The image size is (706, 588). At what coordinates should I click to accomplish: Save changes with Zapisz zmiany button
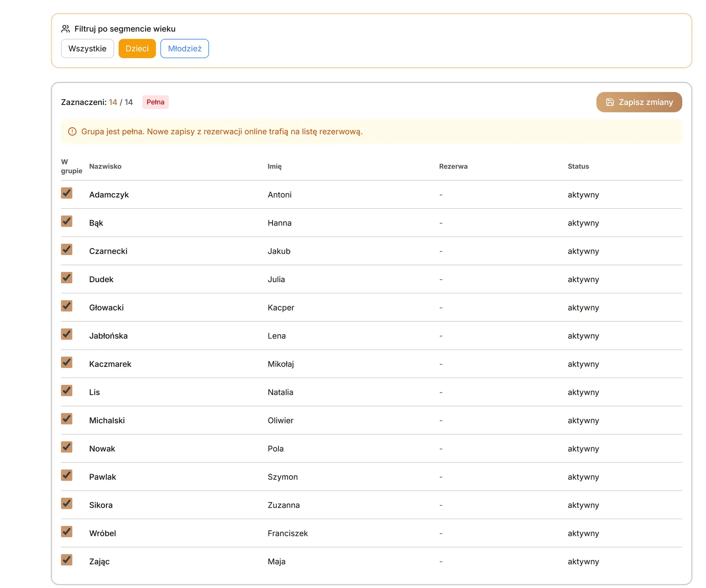(639, 102)
